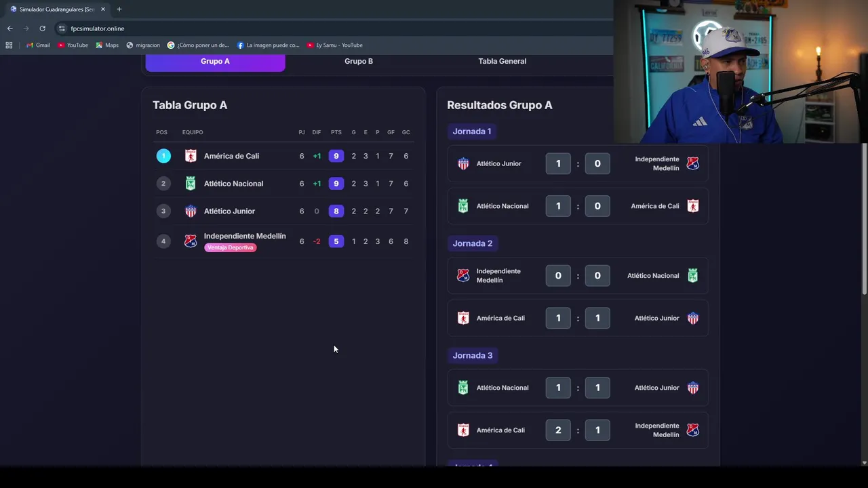Click Atlético Junior crest in Jornada 3
This screenshot has height=488, width=868.
pos(692,388)
